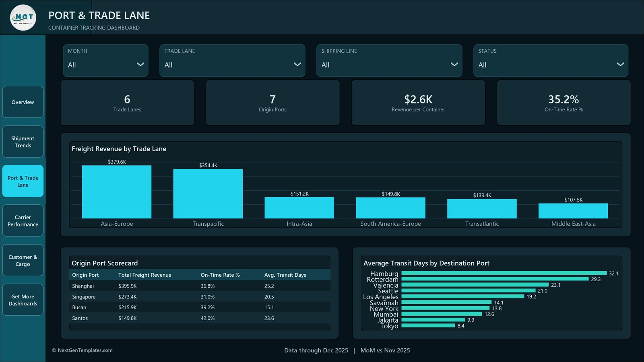The width and height of the screenshot is (644, 362).
Task: Click the Freight Revenue by Trade Lane title
Action: 119,149
